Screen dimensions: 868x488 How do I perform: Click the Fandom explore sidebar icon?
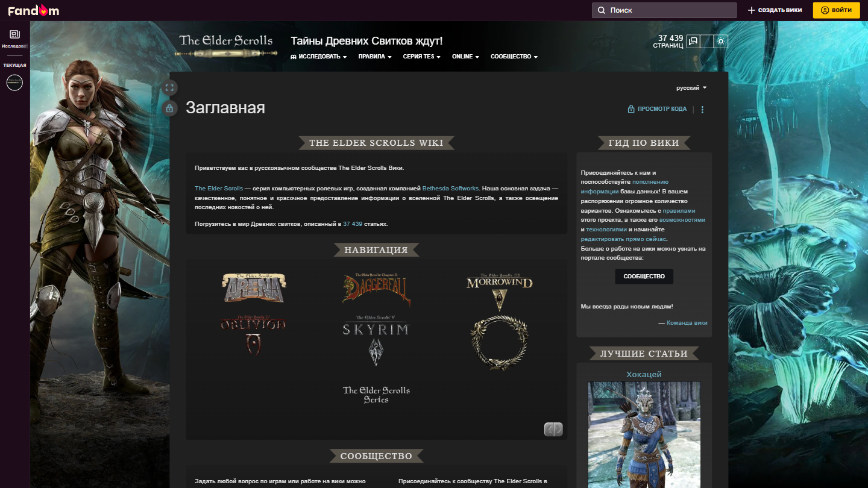(x=14, y=35)
